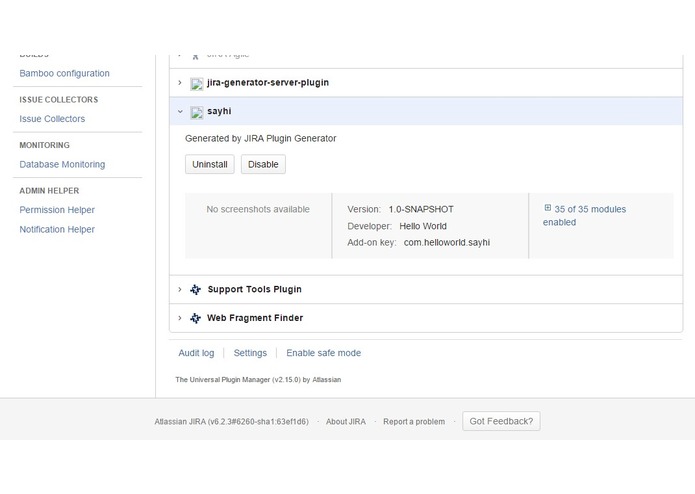Click the Universal Plugin Manager version text

click(258, 380)
